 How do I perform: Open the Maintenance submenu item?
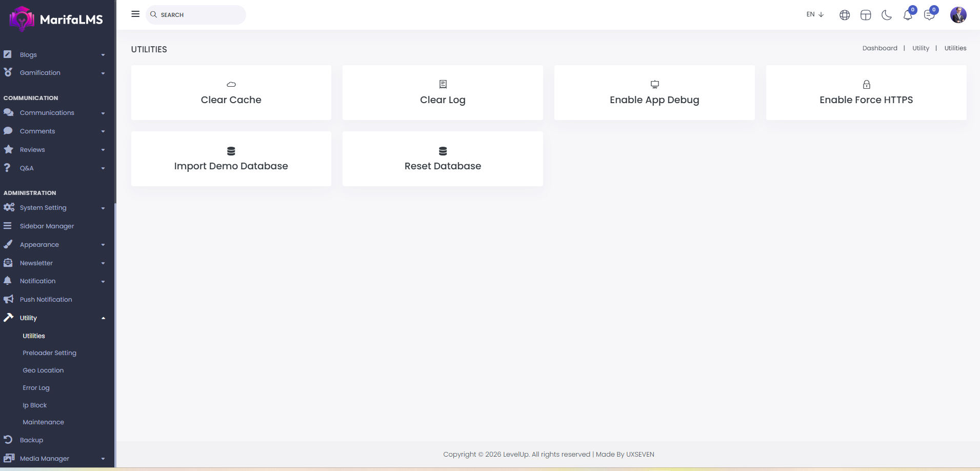(43, 422)
